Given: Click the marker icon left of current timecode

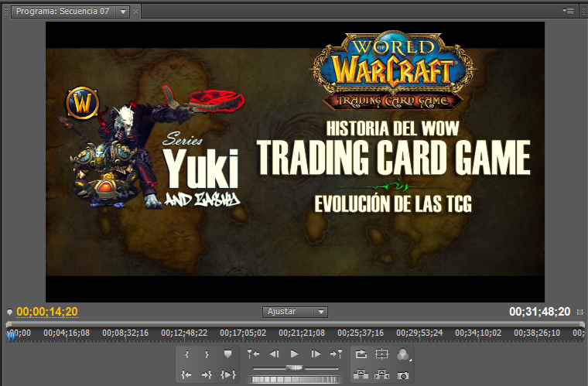Looking at the screenshot, I should 10,312.
